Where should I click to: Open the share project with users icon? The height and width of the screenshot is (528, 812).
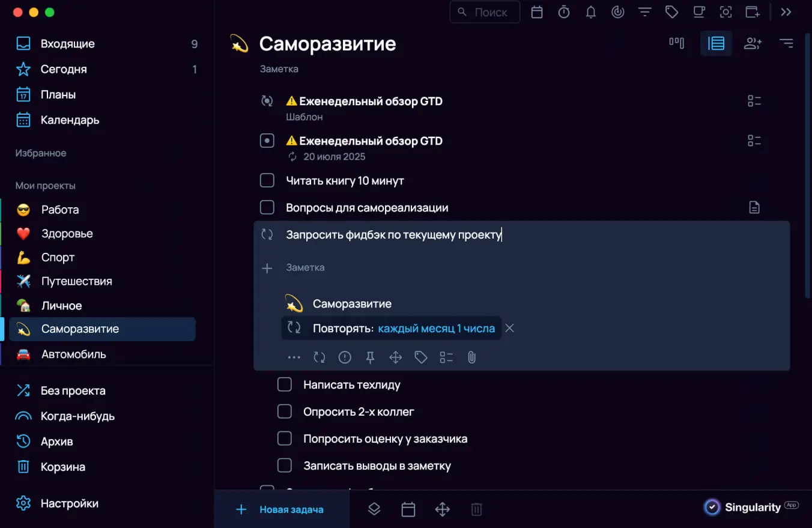[753, 43]
